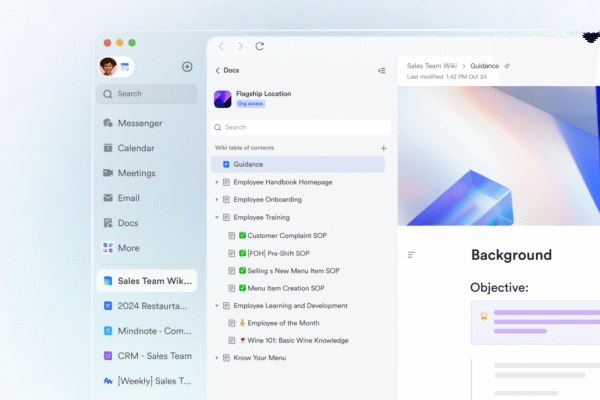Focus the wiki Search field

click(300, 127)
